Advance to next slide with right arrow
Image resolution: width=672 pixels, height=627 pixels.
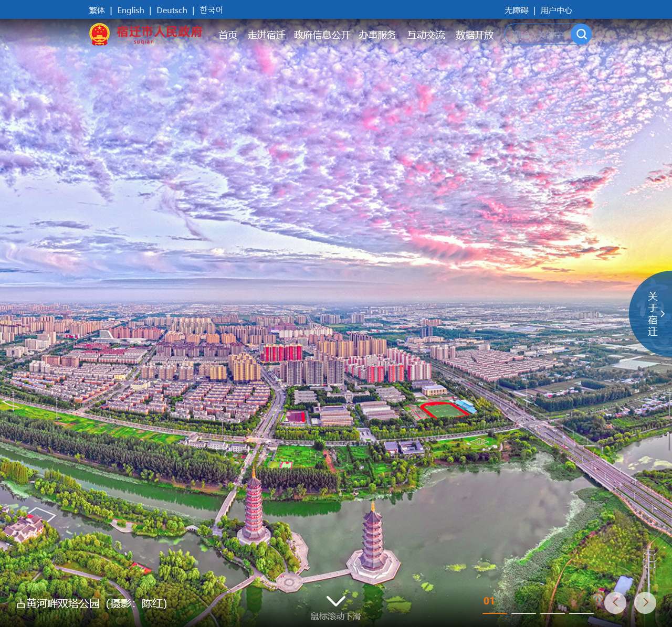(x=645, y=603)
